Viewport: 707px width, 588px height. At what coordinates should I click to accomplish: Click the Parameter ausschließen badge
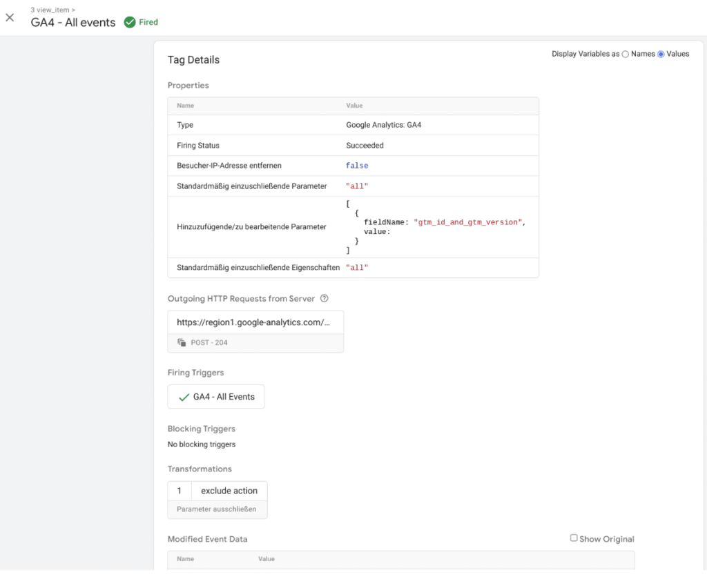(x=217, y=509)
